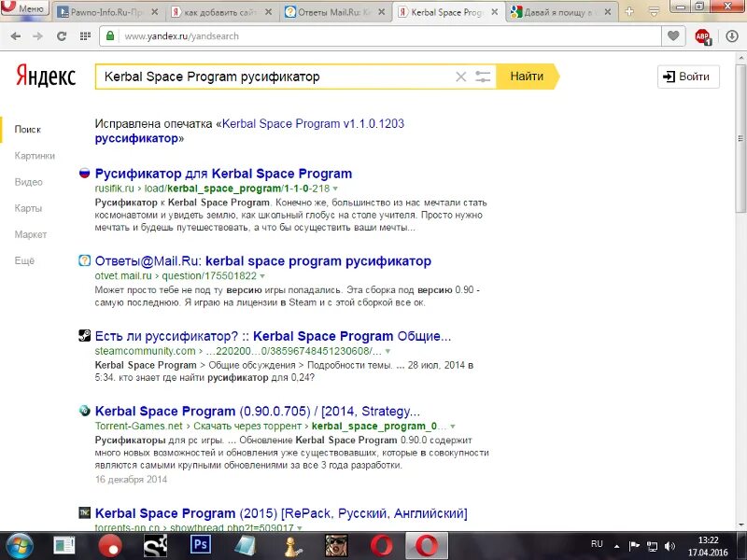The height and width of the screenshot is (560, 747).
Task: Open 'Kerbal Space Program (0.90.0.705)' result
Action: (258, 411)
